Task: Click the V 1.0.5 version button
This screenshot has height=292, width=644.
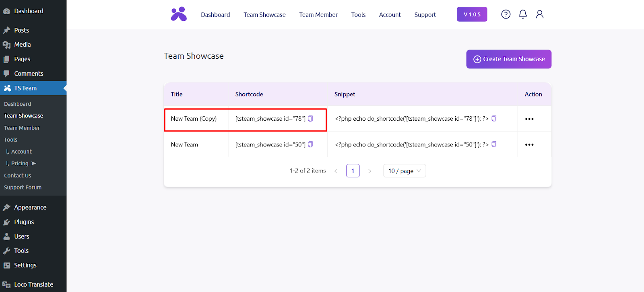Action: pyautogui.click(x=472, y=14)
